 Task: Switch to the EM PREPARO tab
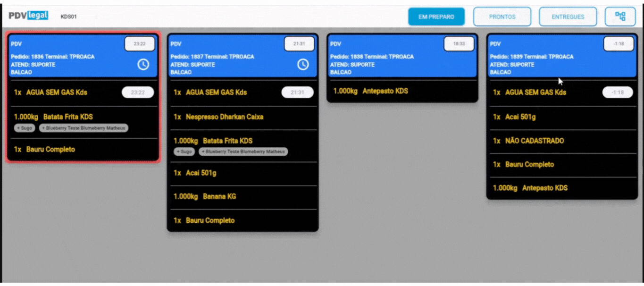tap(436, 17)
